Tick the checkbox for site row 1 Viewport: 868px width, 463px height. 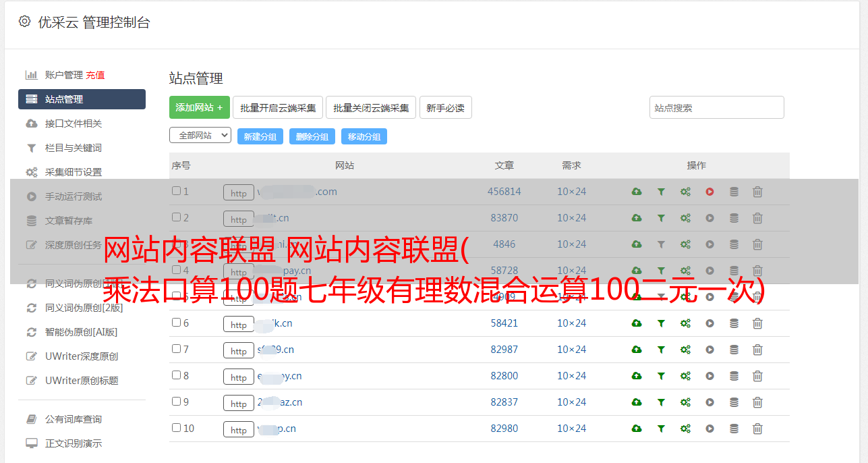[176, 191]
